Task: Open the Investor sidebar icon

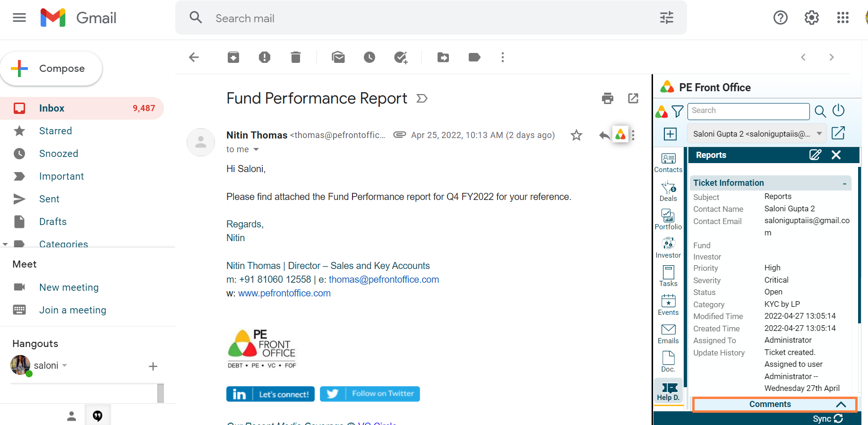Action: [668, 248]
